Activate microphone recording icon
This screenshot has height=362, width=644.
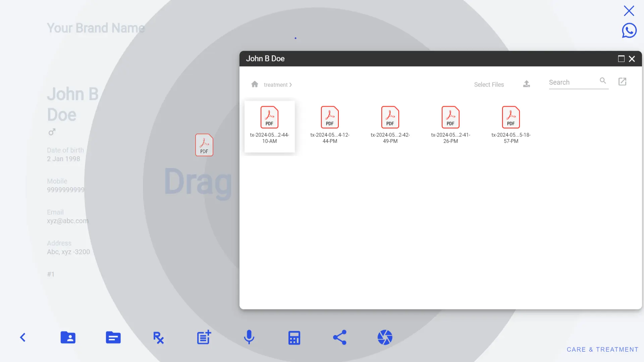pos(249,337)
